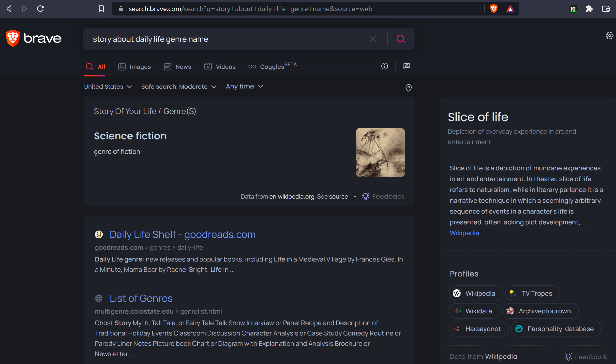Open the Brave Rewards triangle icon
The width and height of the screenshot is (616, 364).
[510, 9]
